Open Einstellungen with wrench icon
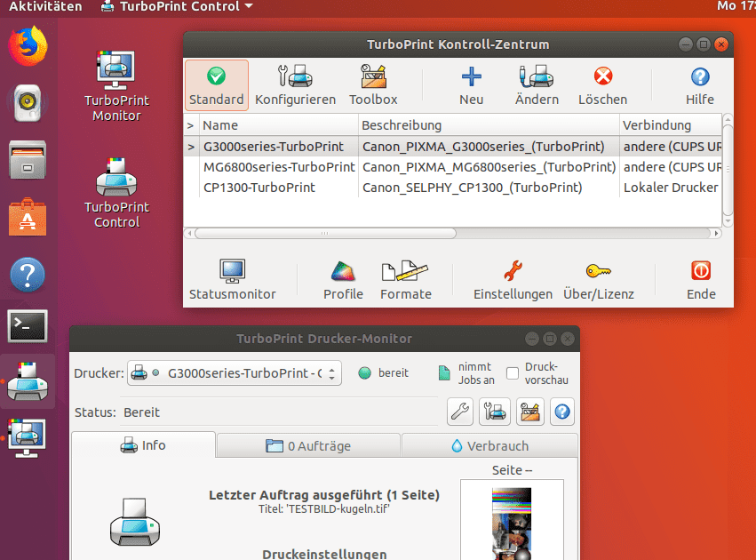Screen dimensions: 756x560 click(513, 280)
